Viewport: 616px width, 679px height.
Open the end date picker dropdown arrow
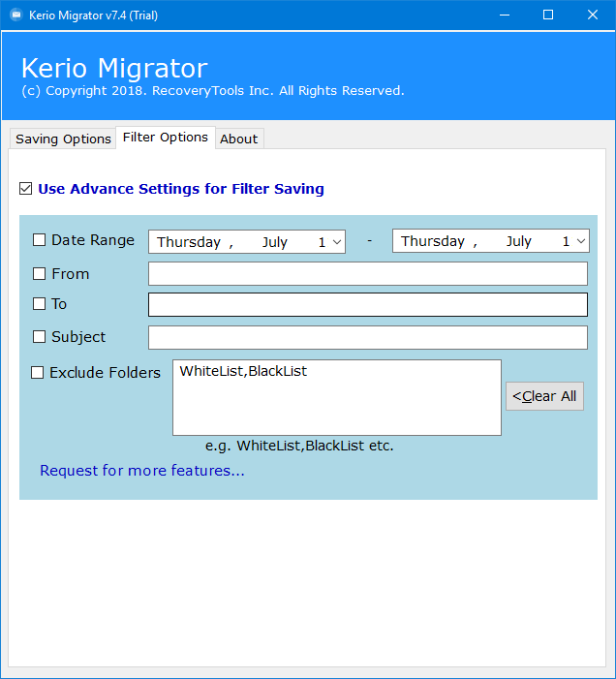pyautogui.click(x=581, y=241)
